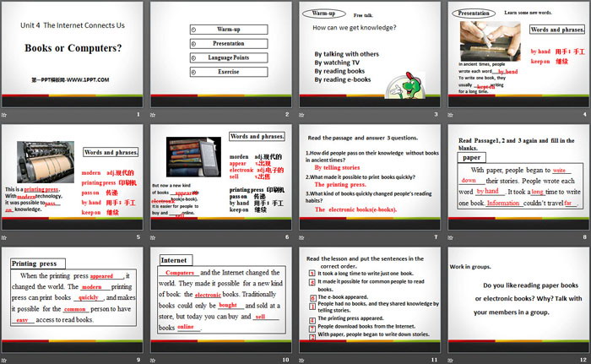Click 'Words and phrases.' box on slide 6
Screen dimensions: 591x364
pos(257,136)
